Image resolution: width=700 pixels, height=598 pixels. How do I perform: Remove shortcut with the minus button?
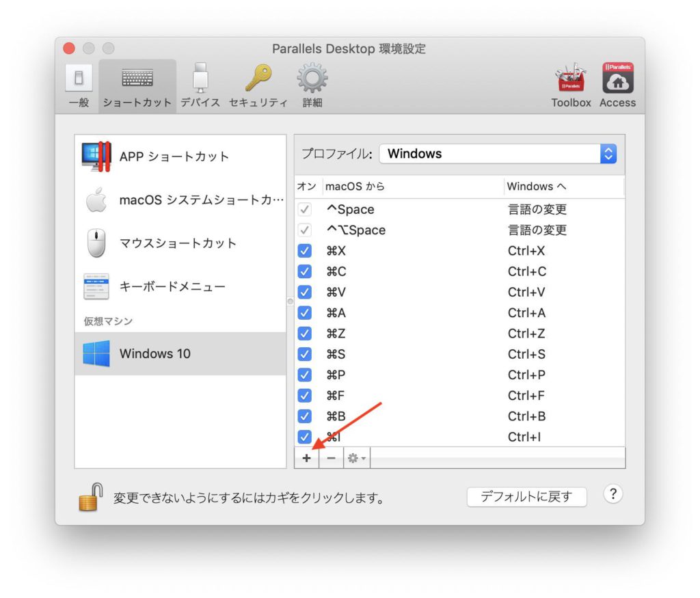(x=332, y=458)
